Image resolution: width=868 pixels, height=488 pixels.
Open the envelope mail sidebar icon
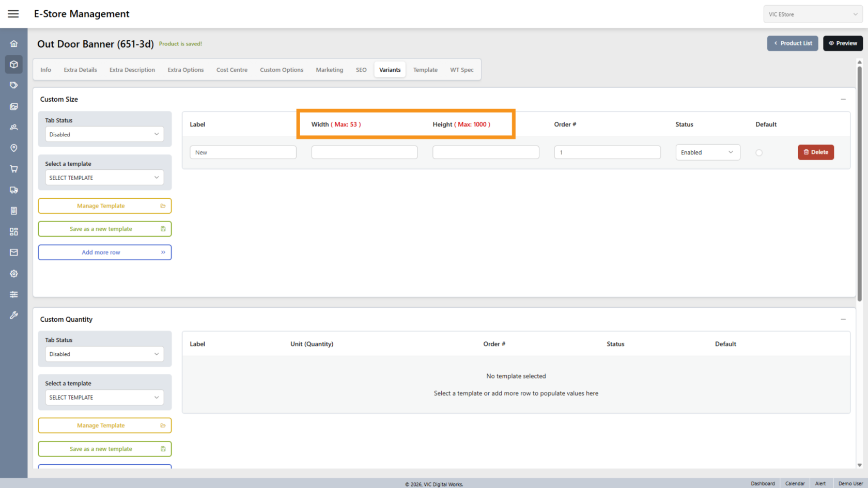pyautogui.click(x=14, y=253)
